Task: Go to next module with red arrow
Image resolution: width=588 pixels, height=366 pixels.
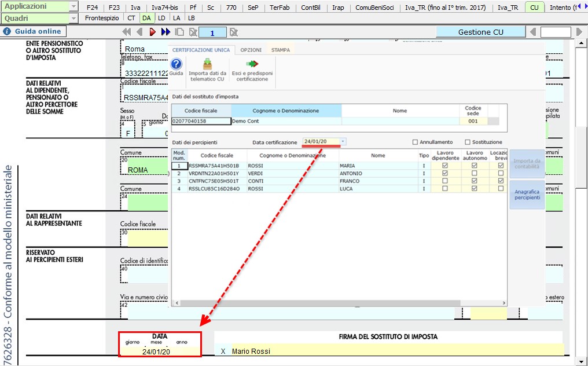Action: click(152, 32)
